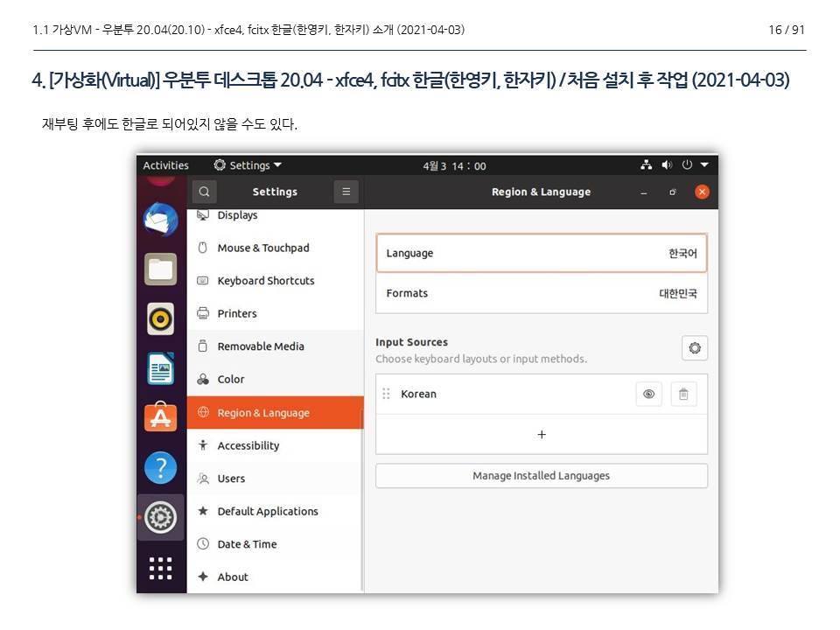Open the Formats row set to 대한민국

coord(542,293)
